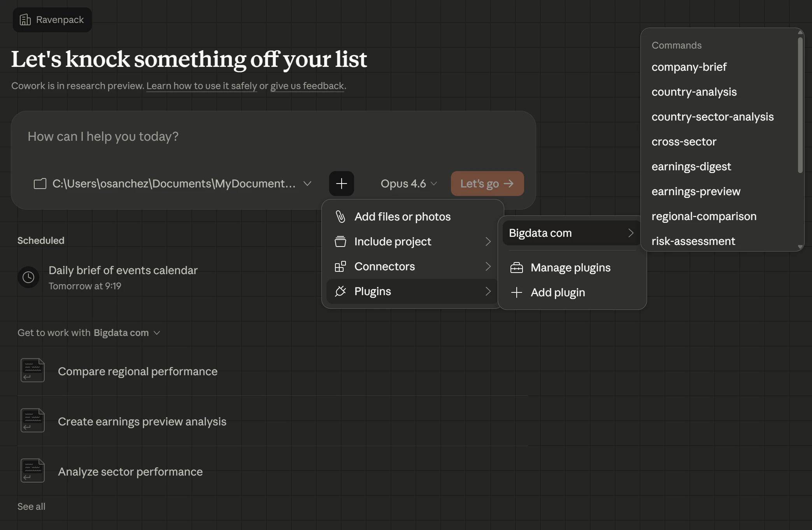Open the plus attachment menu
Image resolution: width=812 pixels, height=530 pixels.
(341, 184)
